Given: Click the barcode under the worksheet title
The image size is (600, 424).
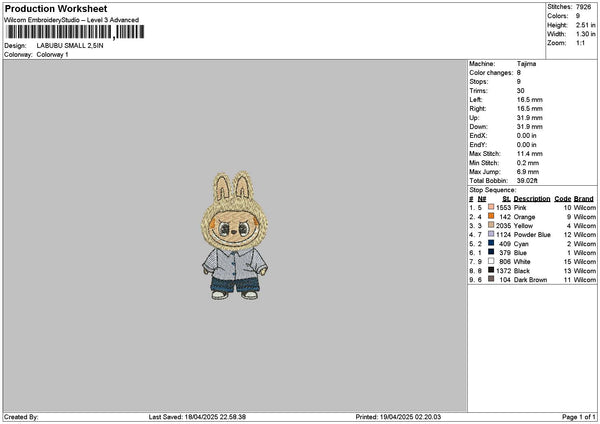Looking at the screenshot, I should click(75, 32).
